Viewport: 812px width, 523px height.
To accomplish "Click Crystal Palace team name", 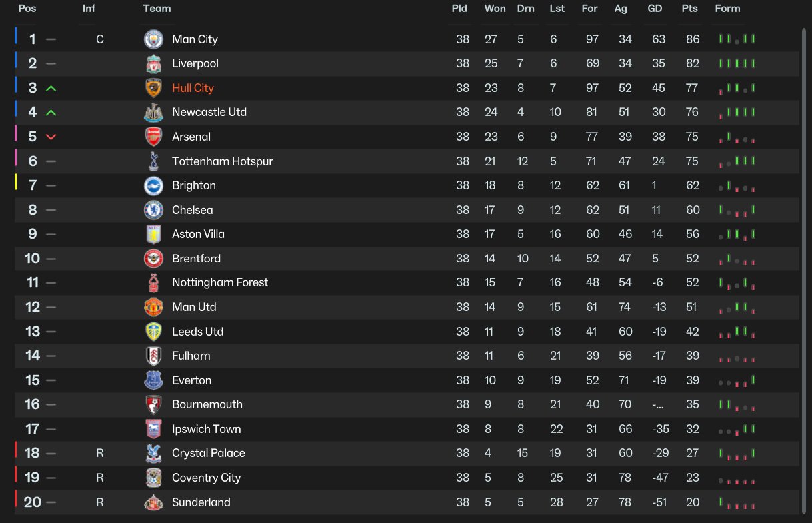I will [209, 453].
